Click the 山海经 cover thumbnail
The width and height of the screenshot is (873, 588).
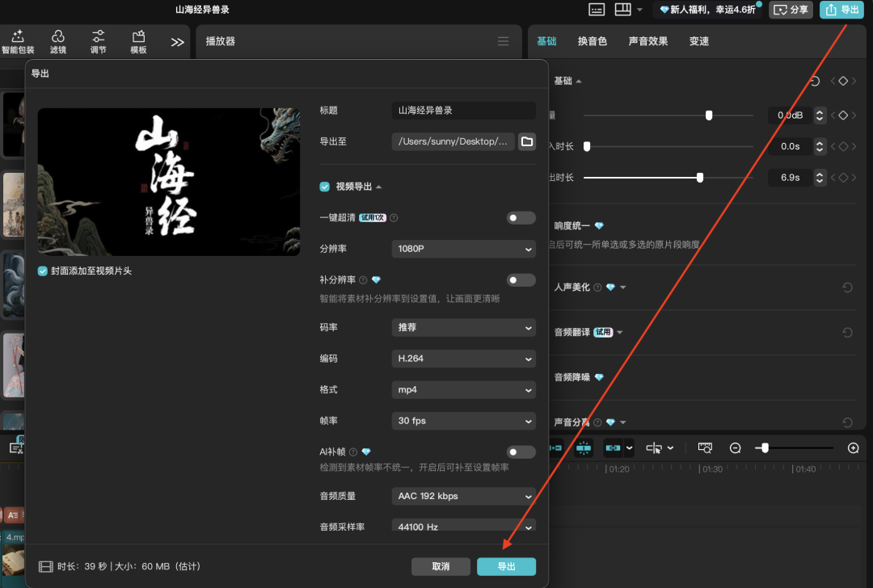point(169,182)
